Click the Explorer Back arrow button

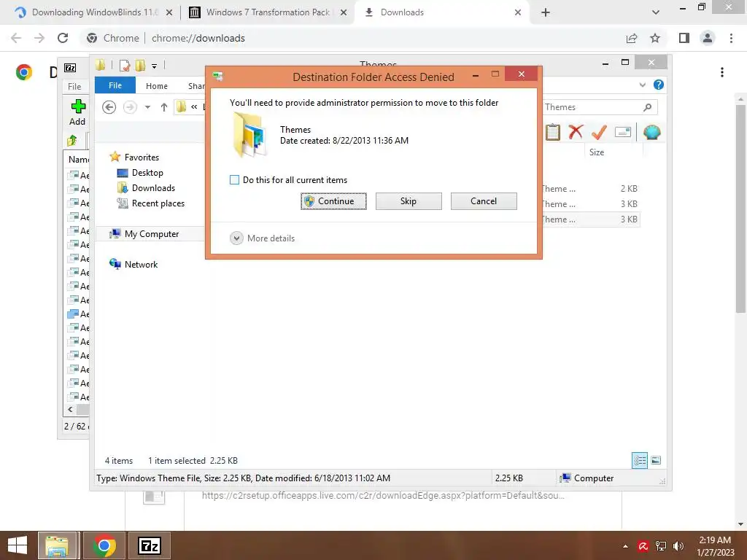(109, 107)
